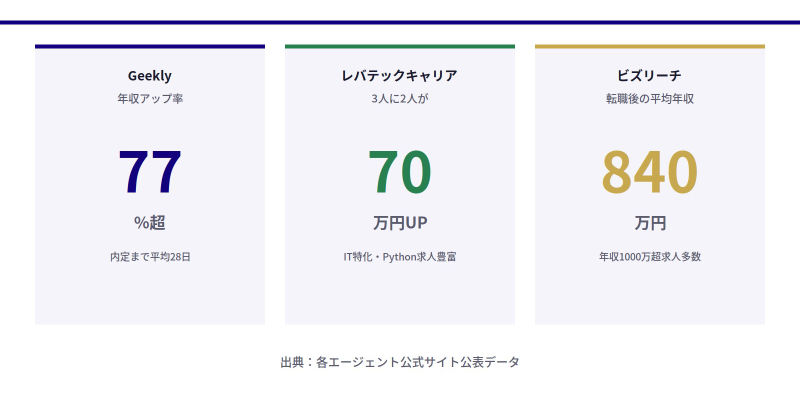The height and width of the screenshot is (401, 800).
Task: Click the %超 label under 77
Action: click(150, 222)
